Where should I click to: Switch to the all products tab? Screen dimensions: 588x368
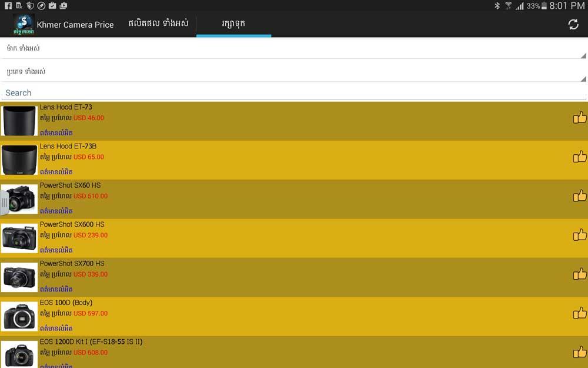click(158, 24)
